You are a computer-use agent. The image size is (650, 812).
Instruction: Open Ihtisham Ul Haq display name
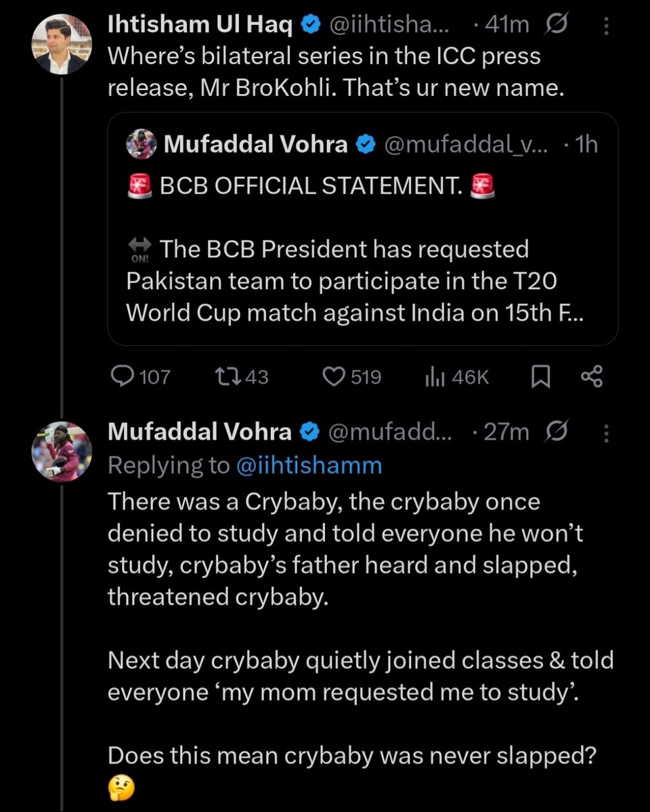click(200, 26)
